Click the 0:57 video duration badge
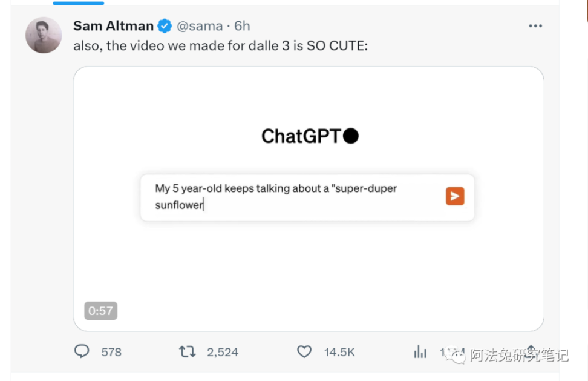This screenshot has height=381, width=588. tap(100, 311)
